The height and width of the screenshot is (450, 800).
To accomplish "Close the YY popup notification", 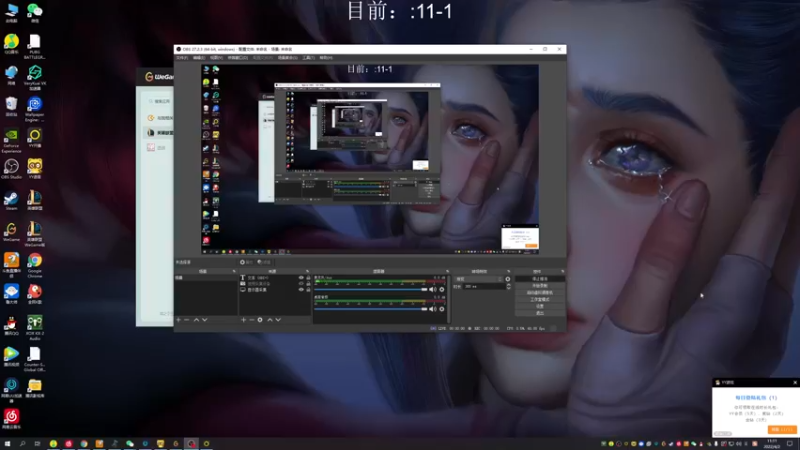I will 794,382.
